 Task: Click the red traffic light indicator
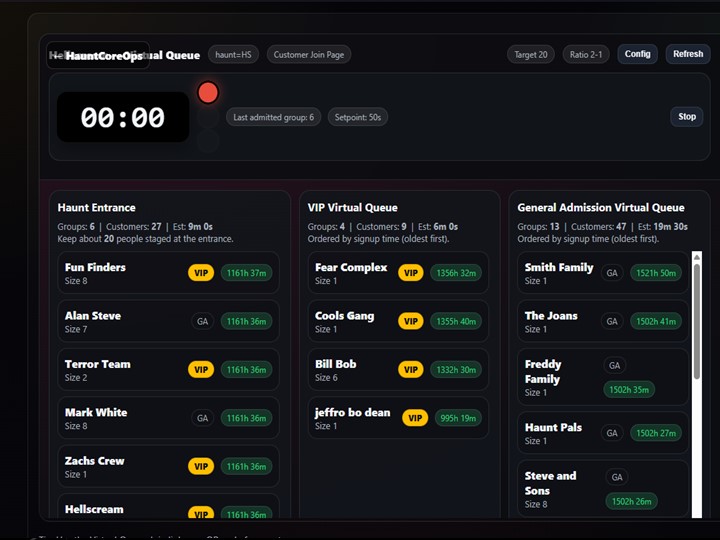click(208, 93)
